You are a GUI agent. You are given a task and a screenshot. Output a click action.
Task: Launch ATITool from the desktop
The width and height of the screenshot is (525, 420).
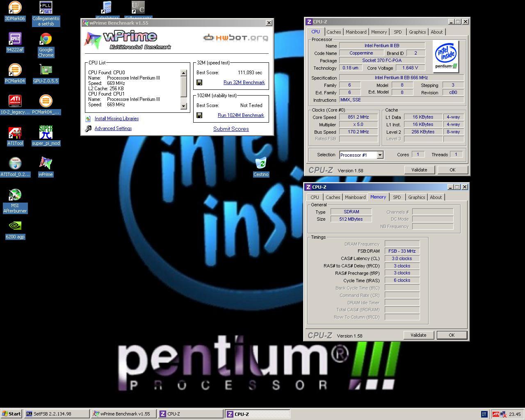point(15,136)
